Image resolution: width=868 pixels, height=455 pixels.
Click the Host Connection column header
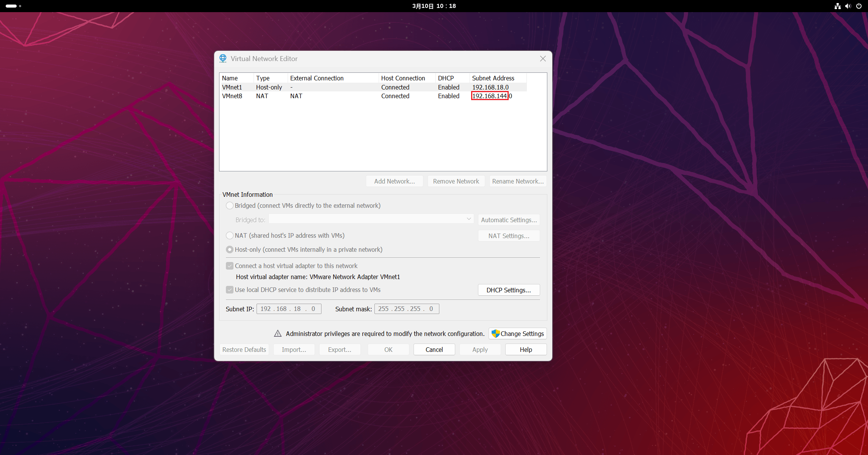pyautogui.click(x=407, y=78)
